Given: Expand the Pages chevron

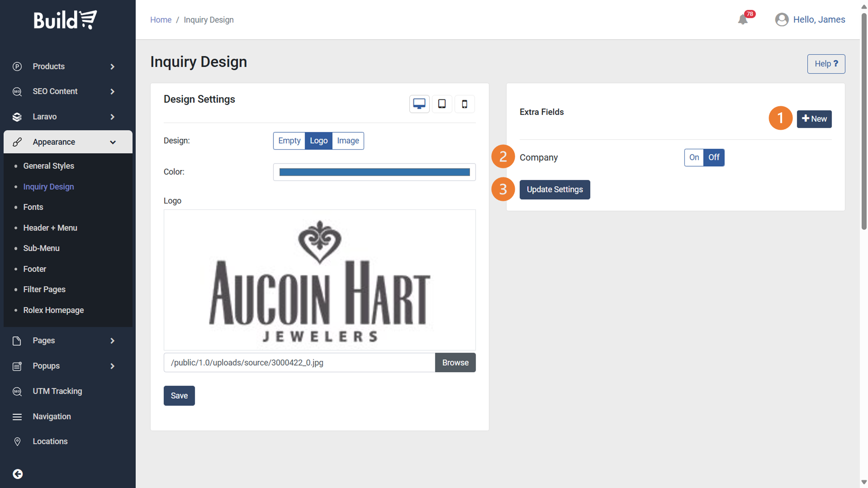Looking at the screenshot, I should 112,341.
